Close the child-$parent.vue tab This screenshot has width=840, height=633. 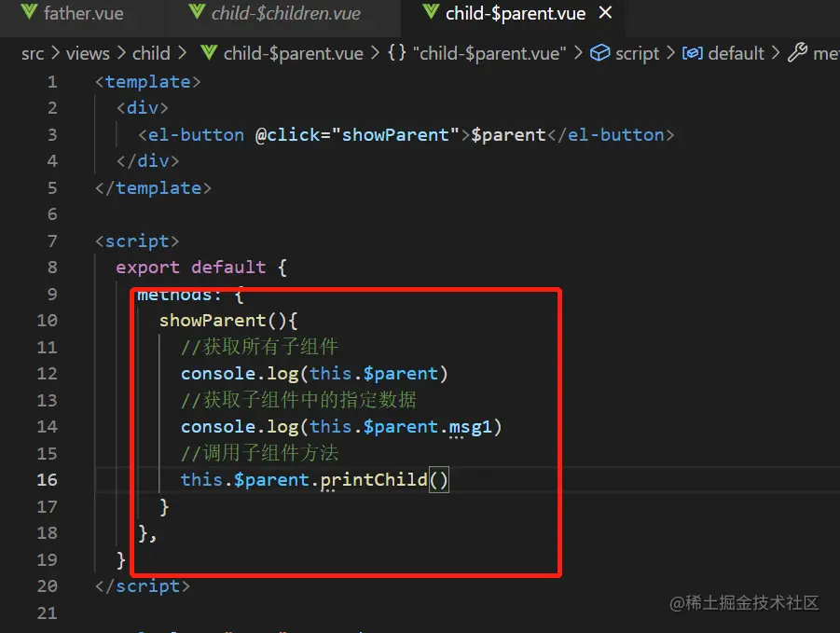point(605,13)
